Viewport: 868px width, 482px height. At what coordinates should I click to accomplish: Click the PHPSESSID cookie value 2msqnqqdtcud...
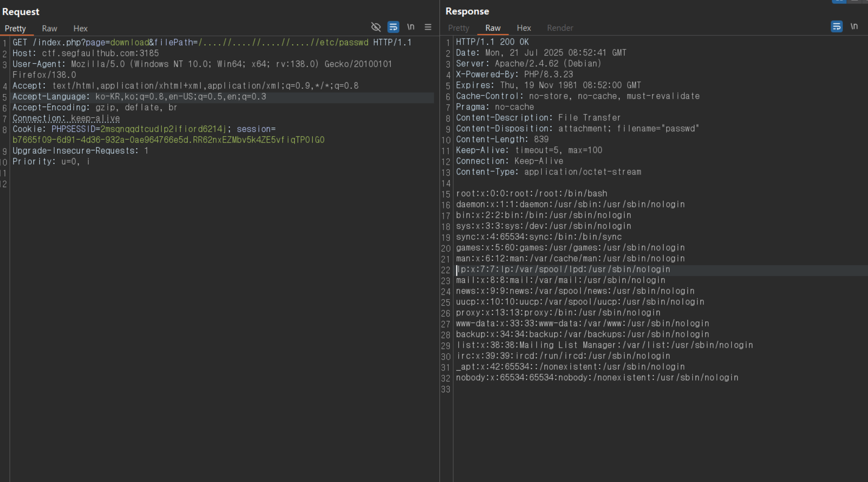click(163, 129)
